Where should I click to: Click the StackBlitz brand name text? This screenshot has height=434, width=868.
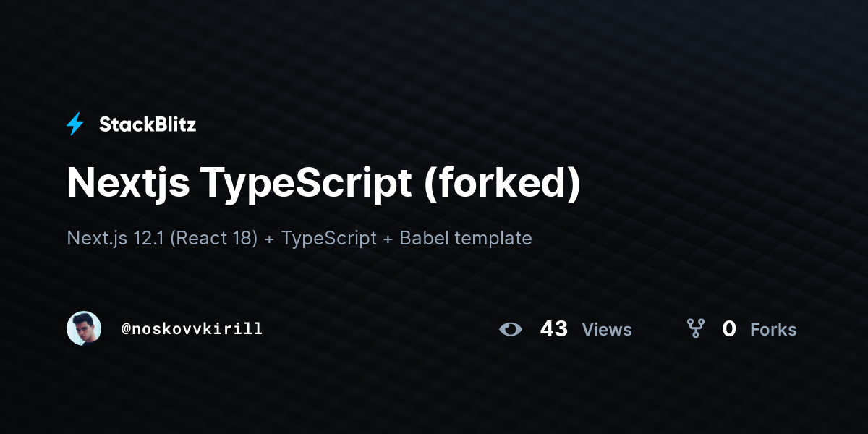tap(148, 124)
